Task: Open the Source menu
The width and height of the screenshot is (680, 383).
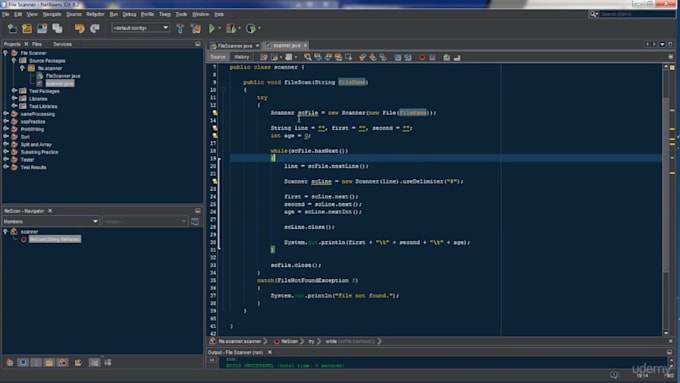Action: tap(74, 14)
